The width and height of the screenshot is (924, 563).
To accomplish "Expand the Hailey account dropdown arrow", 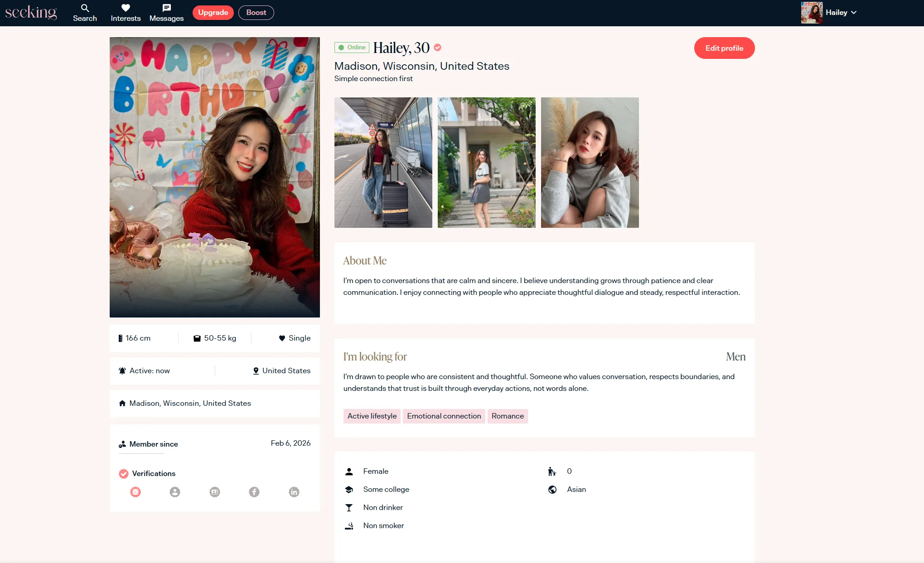I will click(x=854, y=13).
